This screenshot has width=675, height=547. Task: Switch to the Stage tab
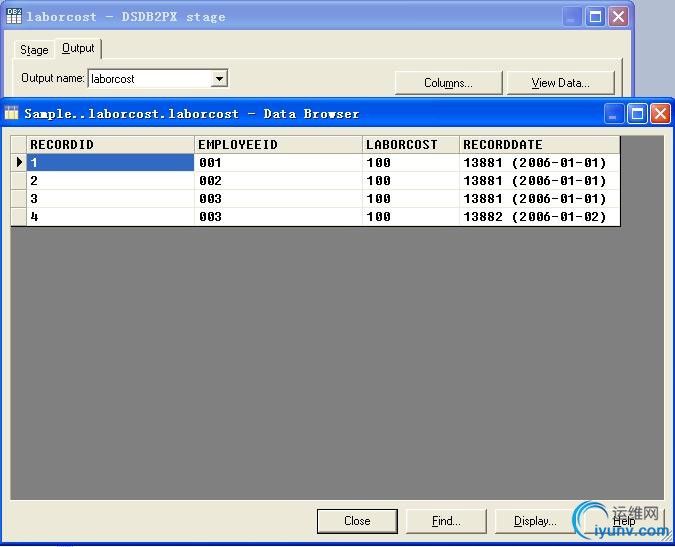34,50
